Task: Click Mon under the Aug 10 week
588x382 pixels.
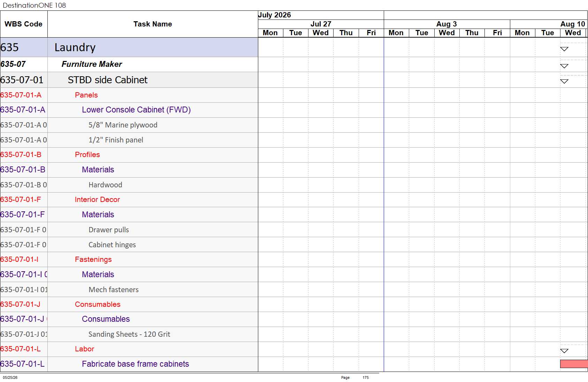Action: click(522, 33)
